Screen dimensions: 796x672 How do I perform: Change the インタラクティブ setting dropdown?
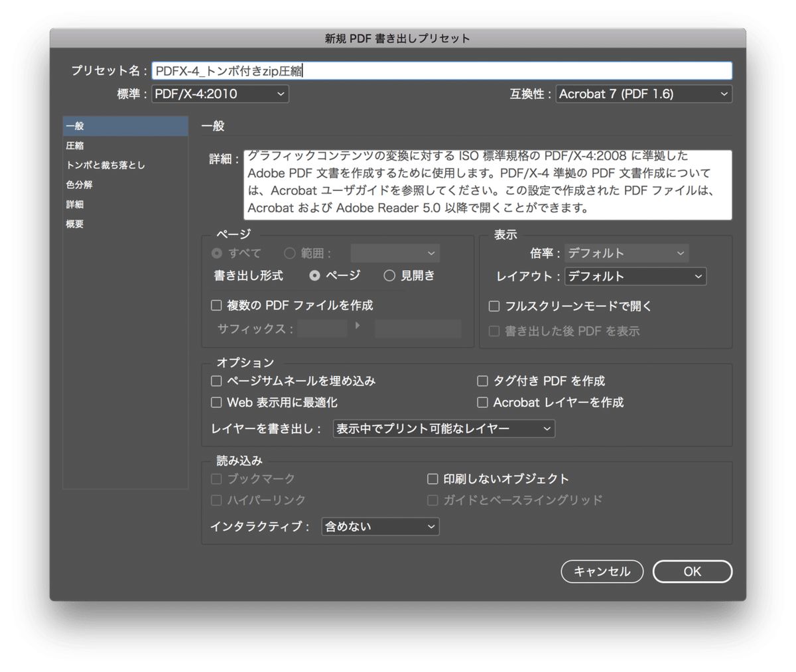[379, 526]
